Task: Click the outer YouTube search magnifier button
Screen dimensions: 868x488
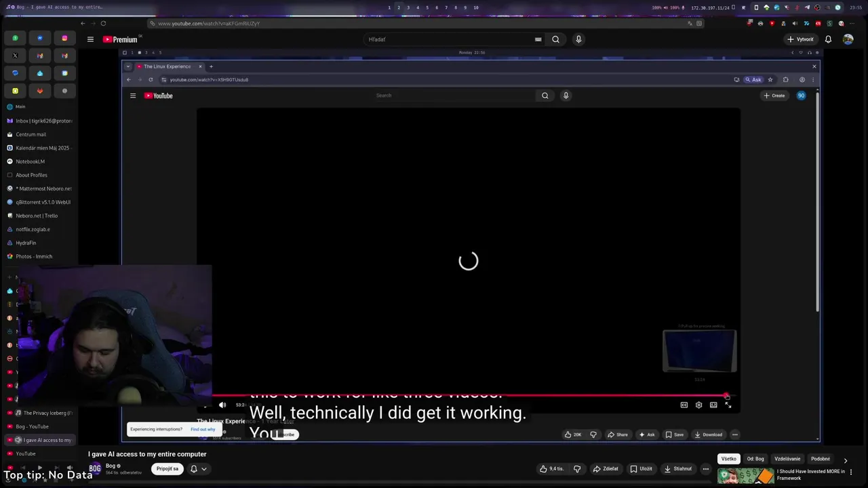Action: tap(555, 39)
